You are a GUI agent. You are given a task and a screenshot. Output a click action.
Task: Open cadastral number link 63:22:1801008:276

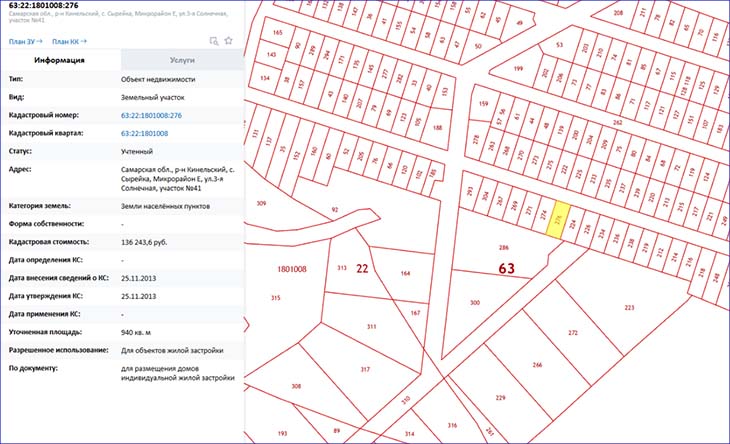151,115
